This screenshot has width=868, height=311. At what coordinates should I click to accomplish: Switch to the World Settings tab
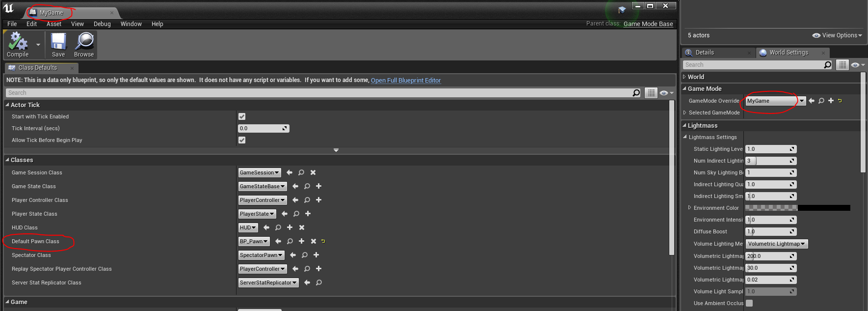point(788,53)
